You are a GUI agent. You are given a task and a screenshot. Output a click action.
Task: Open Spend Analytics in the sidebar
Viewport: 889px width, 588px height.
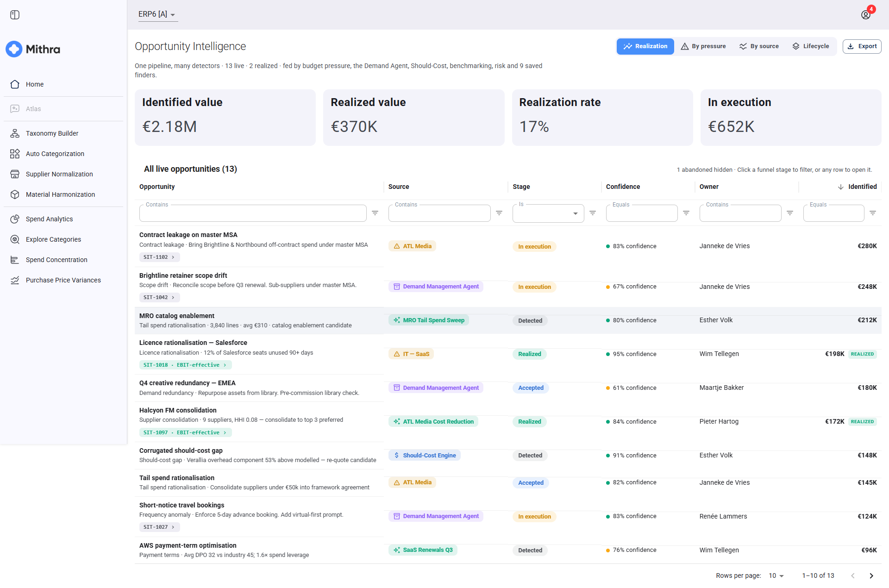(63, 219)
